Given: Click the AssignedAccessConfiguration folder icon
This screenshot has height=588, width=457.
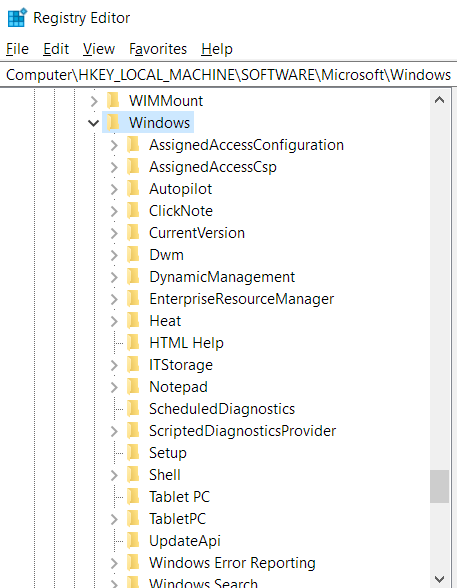Looking at the screenshot, I should (x=133, y=144).
